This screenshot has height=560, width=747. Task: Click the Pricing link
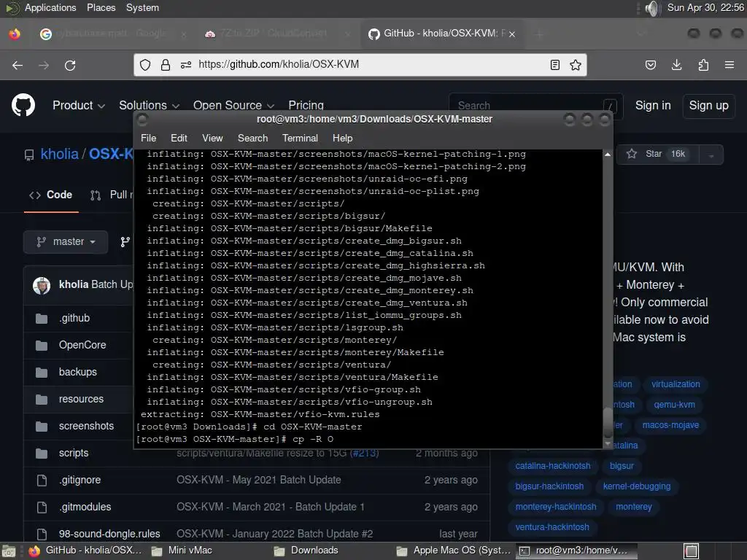point(306,105)
